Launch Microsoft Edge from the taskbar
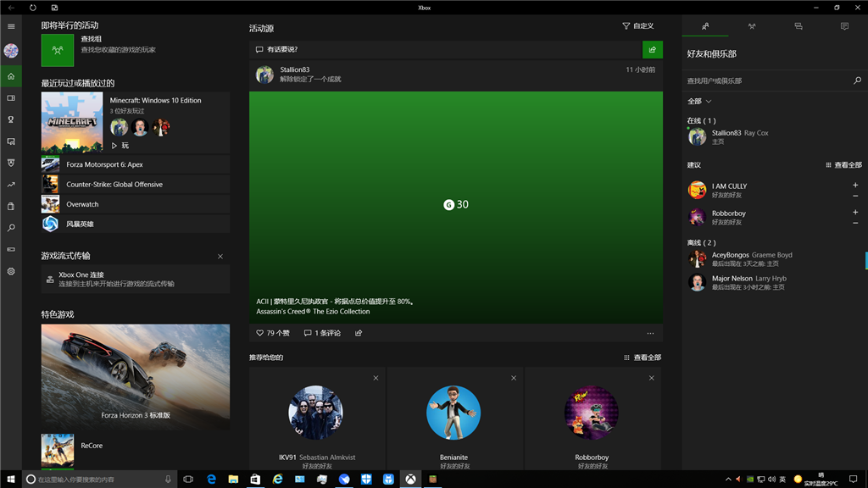This screenshot has width=868, height=488. click(x=211, y=480)
